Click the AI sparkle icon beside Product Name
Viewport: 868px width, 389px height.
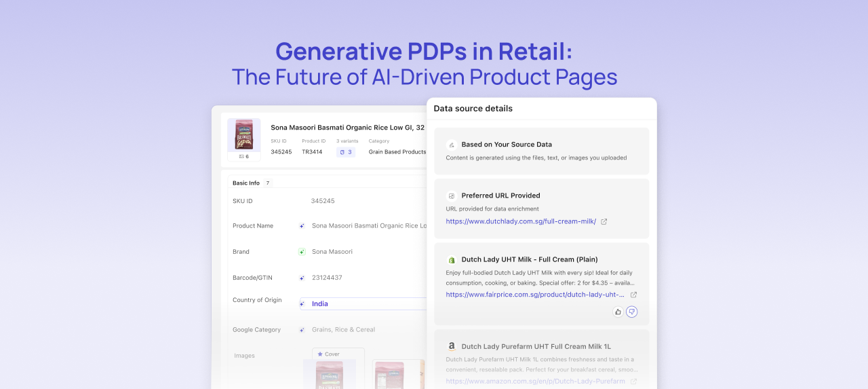302,226
